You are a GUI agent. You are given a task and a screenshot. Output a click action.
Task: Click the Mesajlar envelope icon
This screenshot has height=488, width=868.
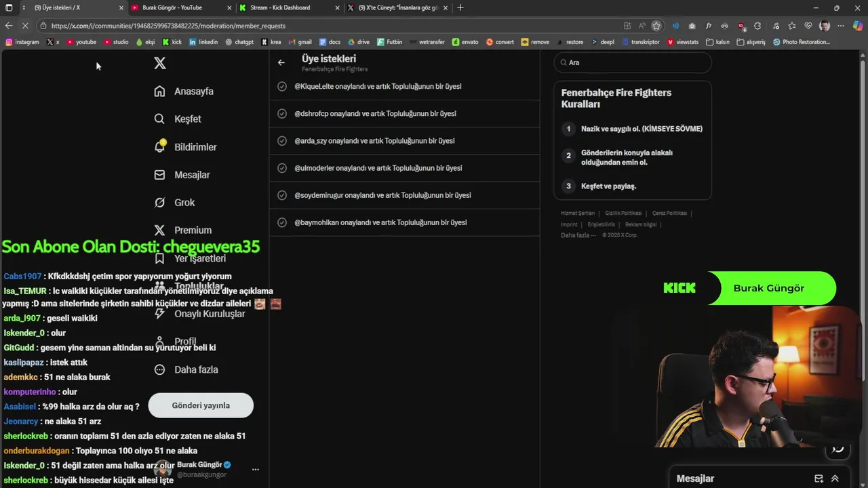[x=159, y=175]
